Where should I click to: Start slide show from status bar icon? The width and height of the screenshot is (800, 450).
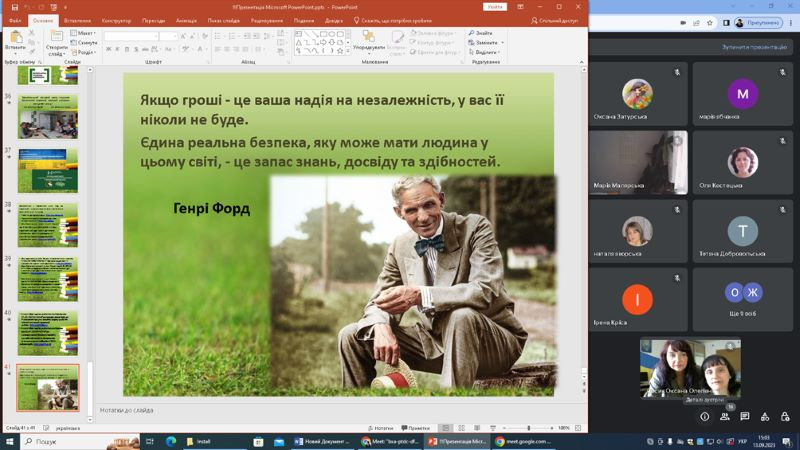(493, 428)
